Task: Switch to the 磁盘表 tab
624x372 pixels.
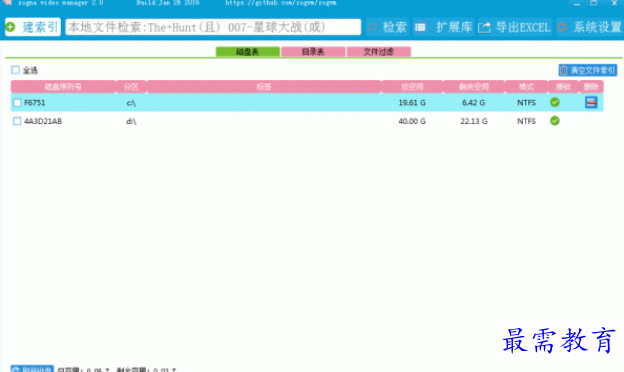Action: click(x=248, y=52)
